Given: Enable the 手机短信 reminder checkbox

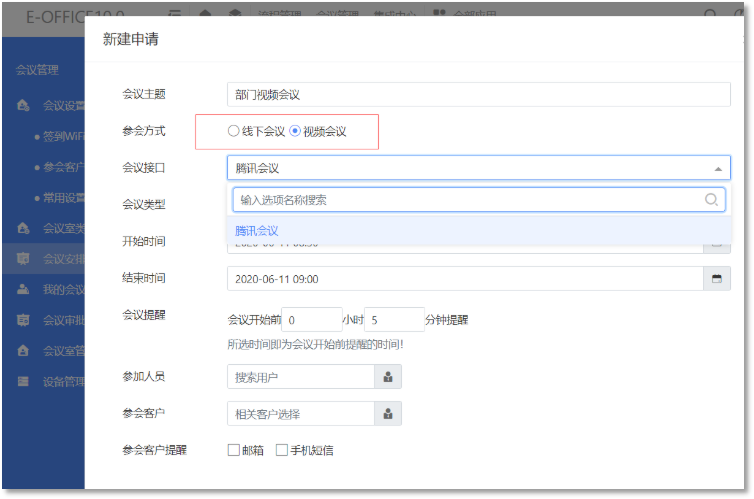Looking at the screenshot, I should pyautogui.click(x=282, y=450).
